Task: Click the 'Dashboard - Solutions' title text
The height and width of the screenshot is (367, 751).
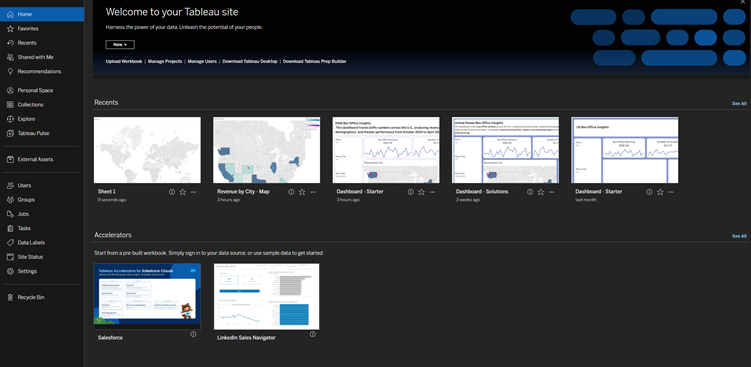Action: click(482, 192)
